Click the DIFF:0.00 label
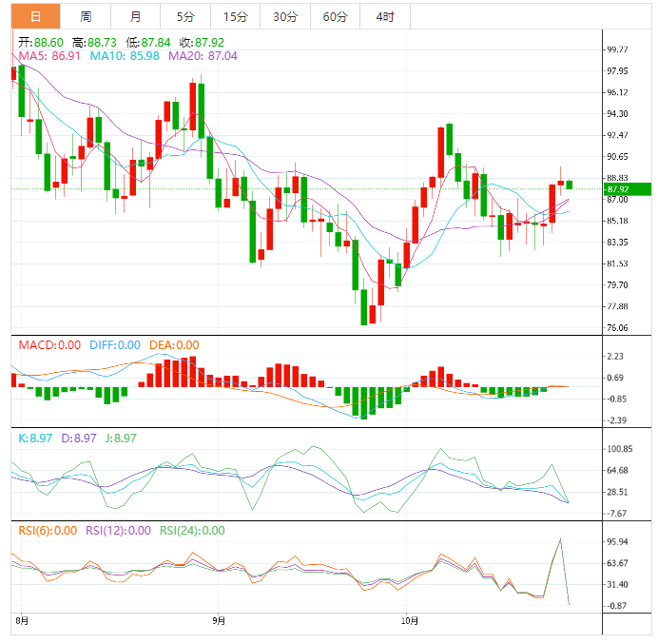The image size is (658, 644). pos(115,345)
